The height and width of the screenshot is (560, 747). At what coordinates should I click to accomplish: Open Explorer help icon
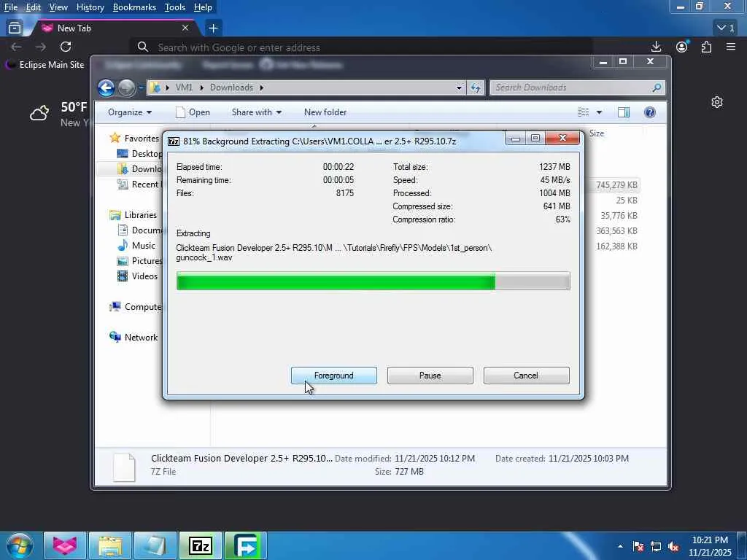tap(650, 112)
